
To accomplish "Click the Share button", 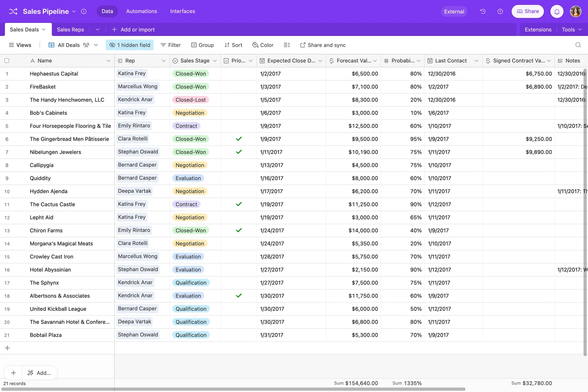I will pyautogui.click(x=528, y=11).
